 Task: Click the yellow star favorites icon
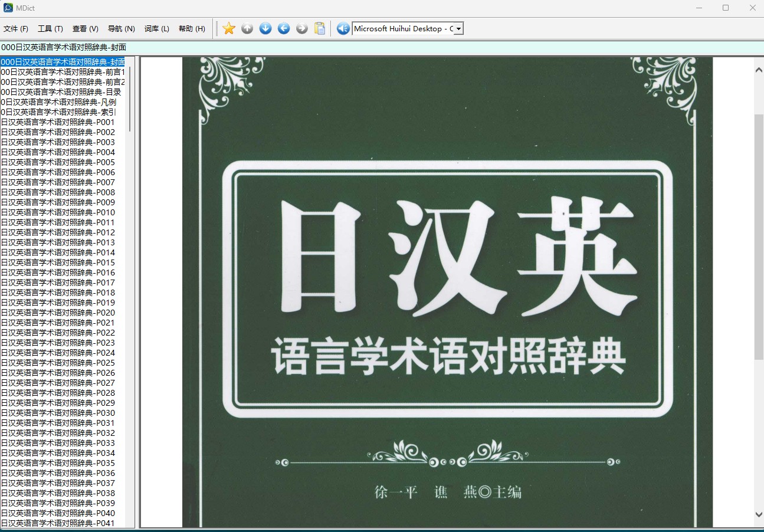pyautogui.click(x=229, y=28)
